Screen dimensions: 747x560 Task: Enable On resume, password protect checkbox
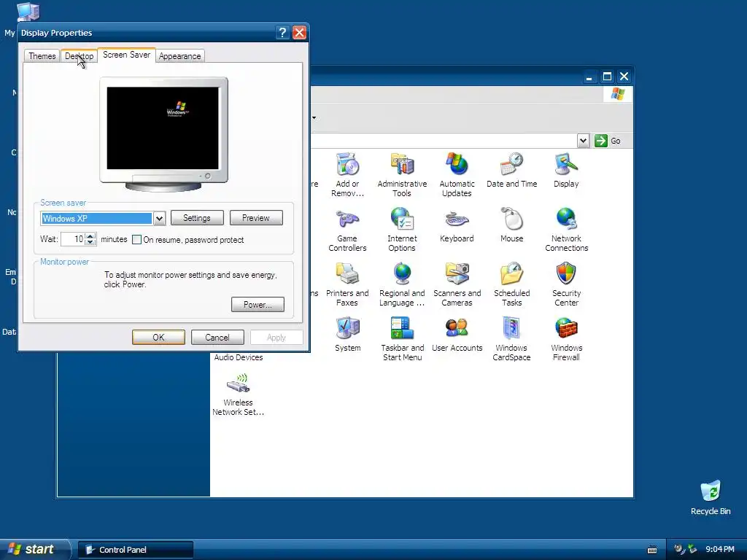pyautogui.click(x=136, y=239)
